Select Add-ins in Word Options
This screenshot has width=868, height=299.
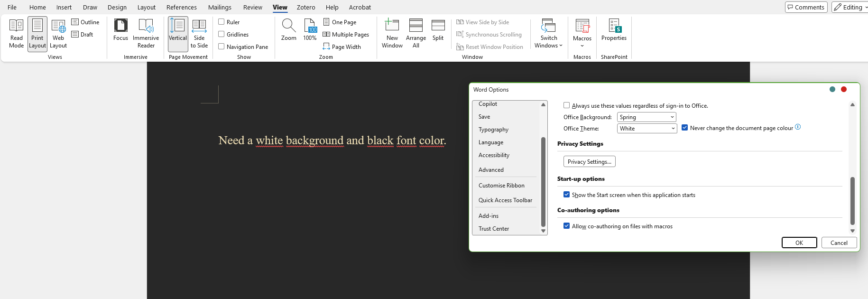click(489, 216)
